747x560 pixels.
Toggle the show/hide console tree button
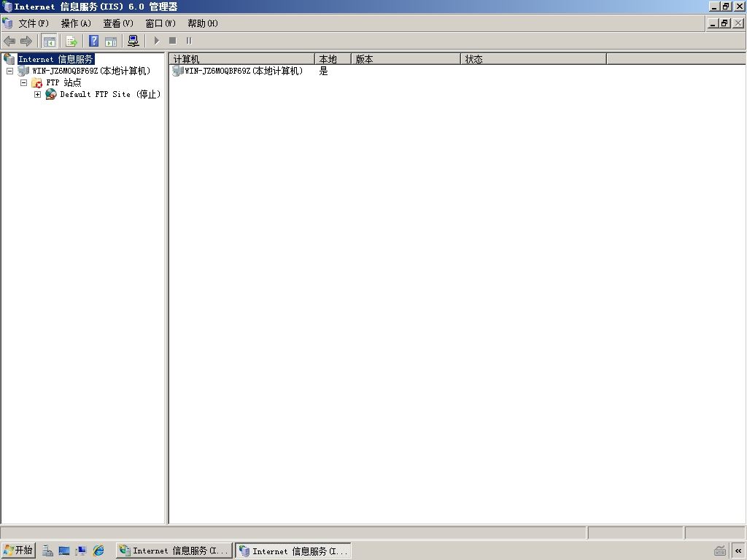pyautogui.click(x=49, y=41)
